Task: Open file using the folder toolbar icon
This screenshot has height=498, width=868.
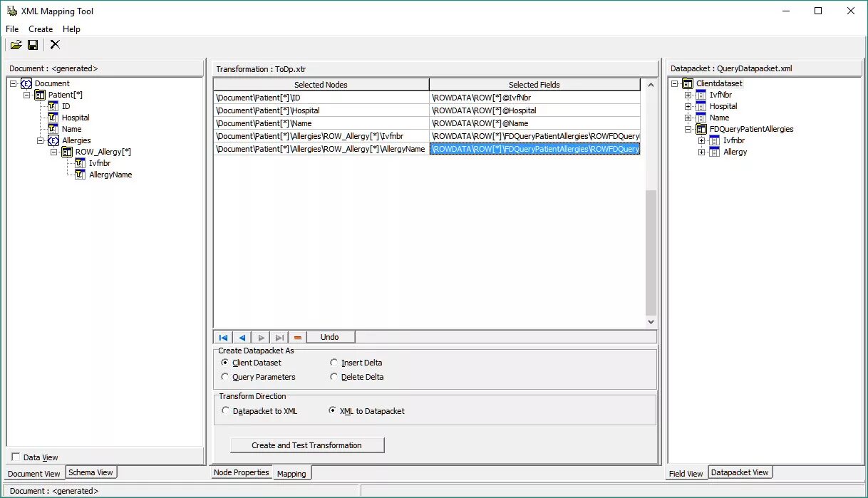Action: click(x=16, y=45)
